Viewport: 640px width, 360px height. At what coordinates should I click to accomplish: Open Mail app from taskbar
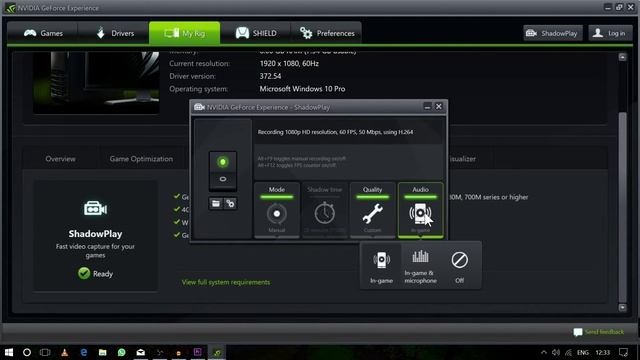click(140, 352)
